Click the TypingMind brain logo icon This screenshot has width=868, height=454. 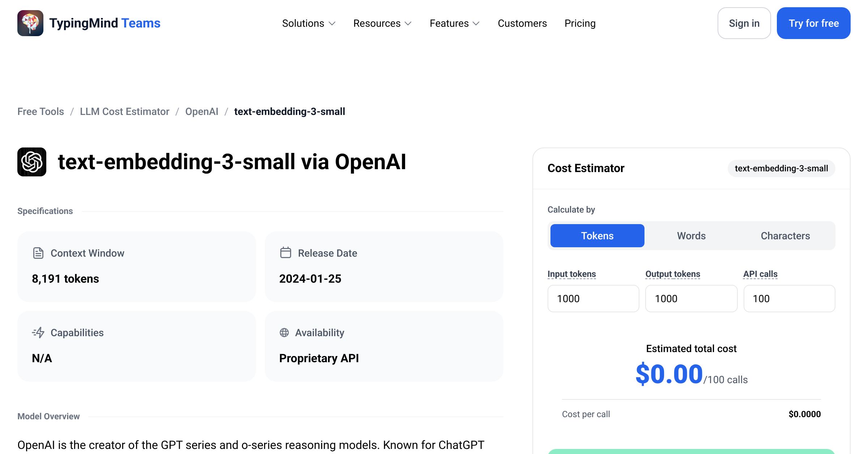[30, 23]
